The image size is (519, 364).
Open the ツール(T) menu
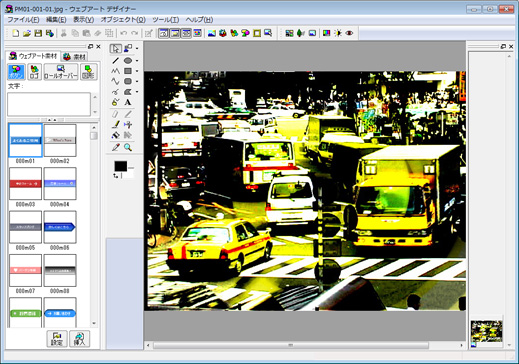166,20
